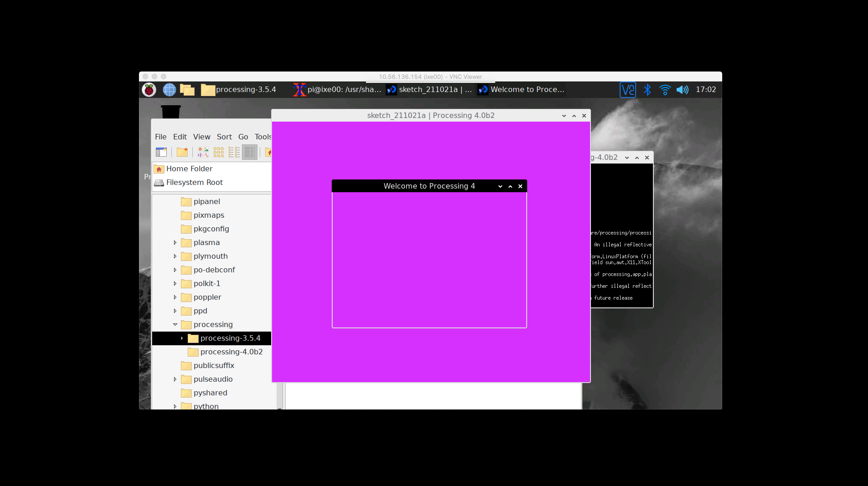
Task: Click the volume icon in the system tray
Action: (x=683, y=89)
